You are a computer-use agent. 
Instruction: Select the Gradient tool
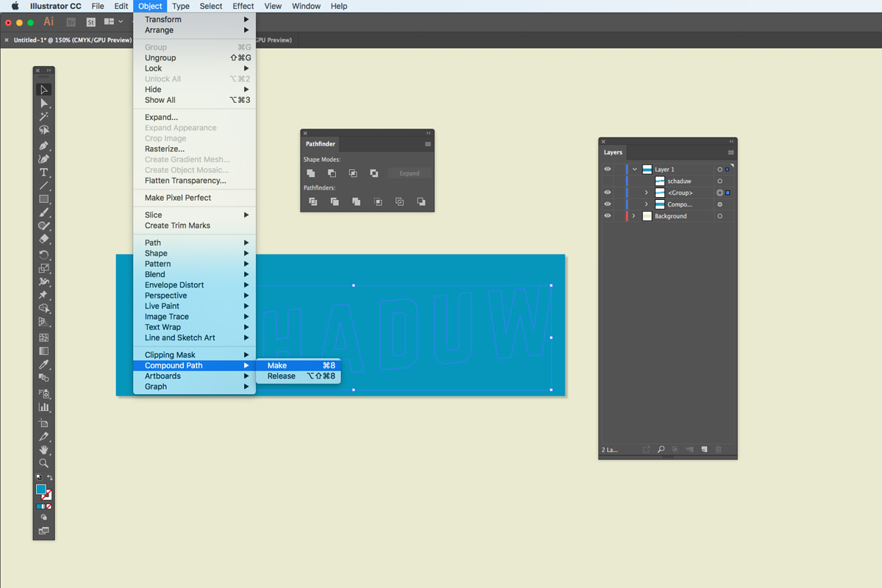pos(44,351)
